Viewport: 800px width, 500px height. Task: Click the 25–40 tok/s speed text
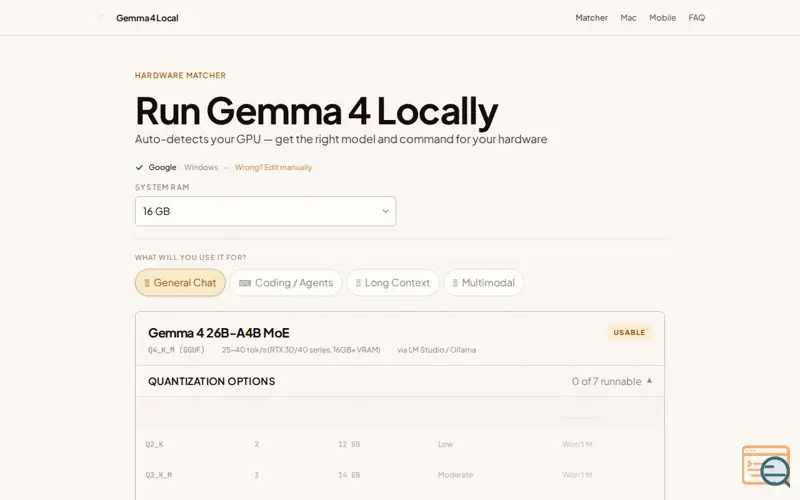click(301, 350)
